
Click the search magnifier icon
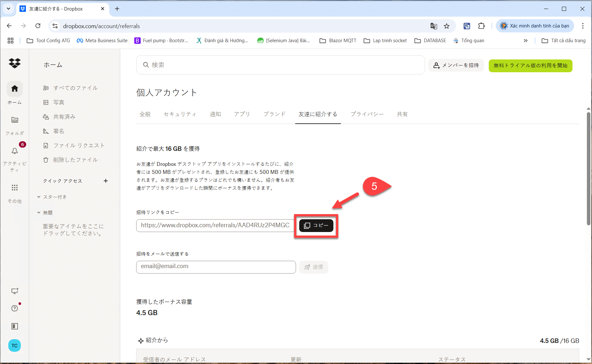[x=146, y=65]
